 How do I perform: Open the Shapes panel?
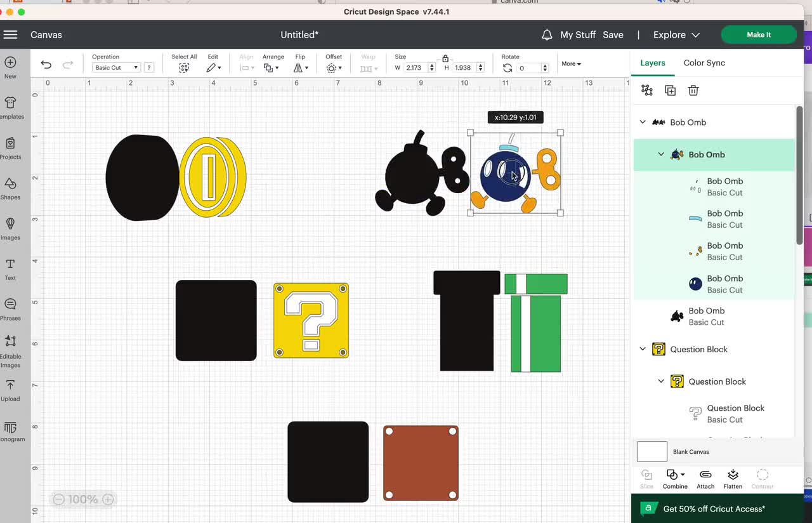[x=11, y=189]
